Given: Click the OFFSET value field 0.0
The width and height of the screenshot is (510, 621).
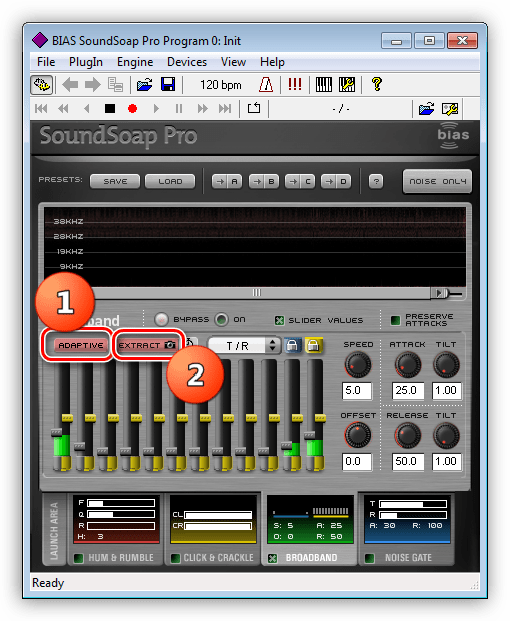Looking at the screenshot, I should tap(357, 462).
